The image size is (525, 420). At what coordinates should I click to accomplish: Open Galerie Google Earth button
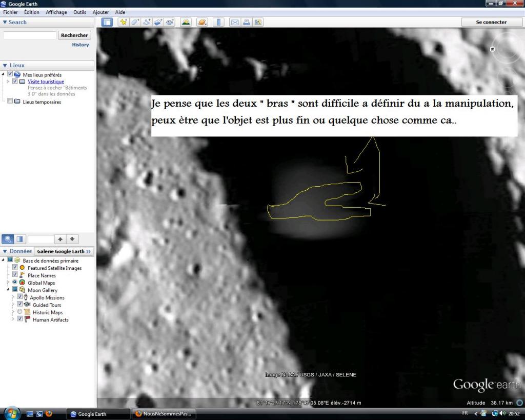[x=64, y=251]
